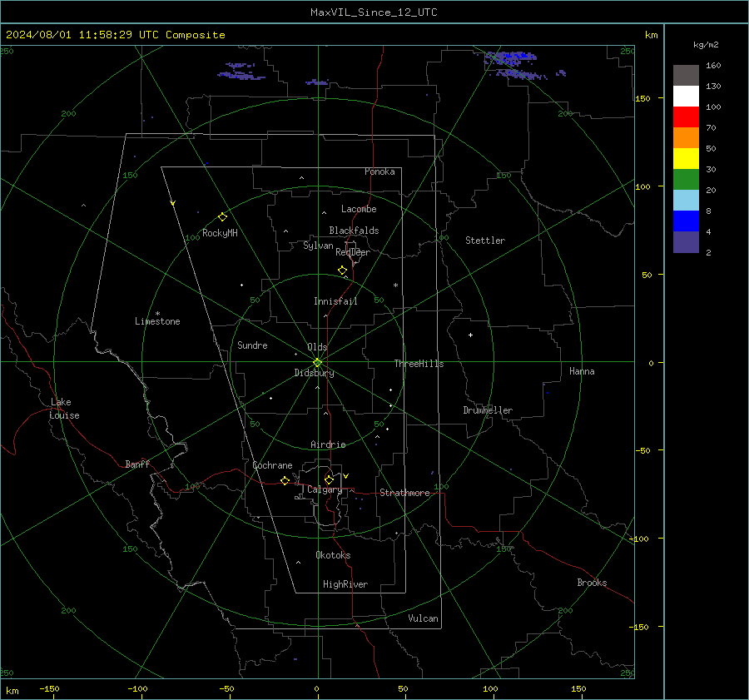Click the Lacombe city label
This screenshot has width=749, height=700.
click(359, 209)
